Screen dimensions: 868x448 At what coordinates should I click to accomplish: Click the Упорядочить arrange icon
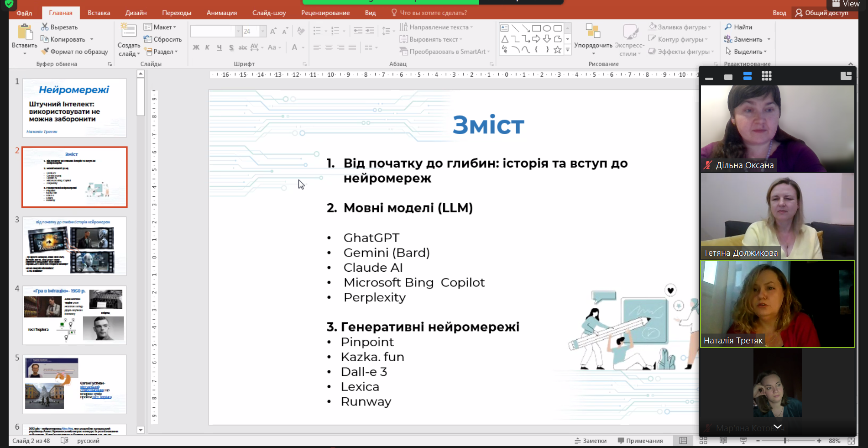click(592, 31)
